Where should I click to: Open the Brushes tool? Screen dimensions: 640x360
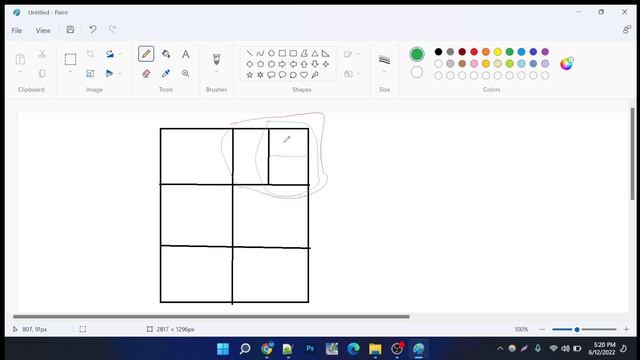click(x=216, y=59)
